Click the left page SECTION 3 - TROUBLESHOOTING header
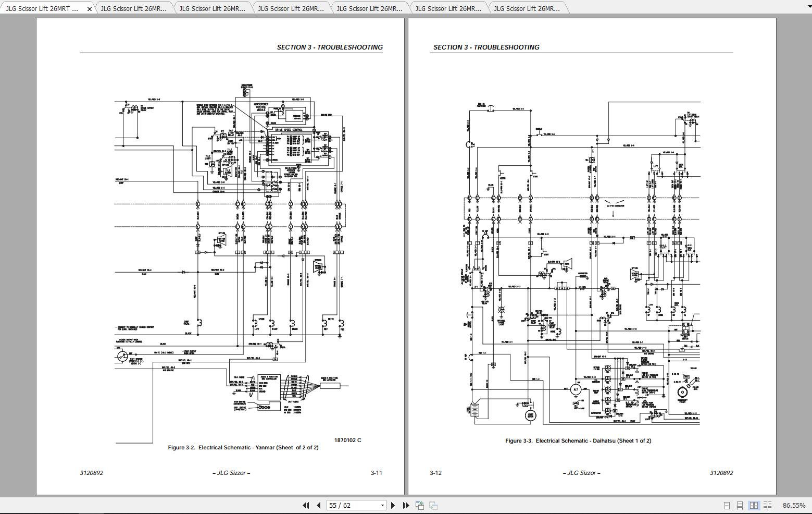This screenshot has height=514, width=812. tap(330, 47)
